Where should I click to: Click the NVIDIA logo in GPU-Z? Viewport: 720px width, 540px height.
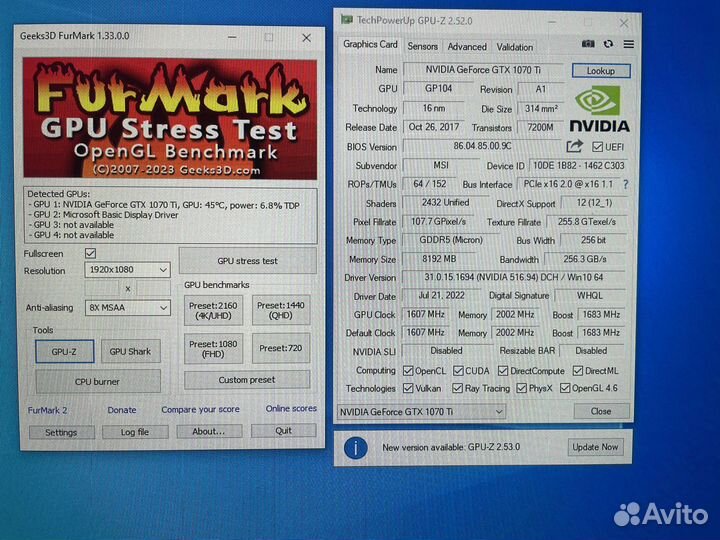(599, 109)
